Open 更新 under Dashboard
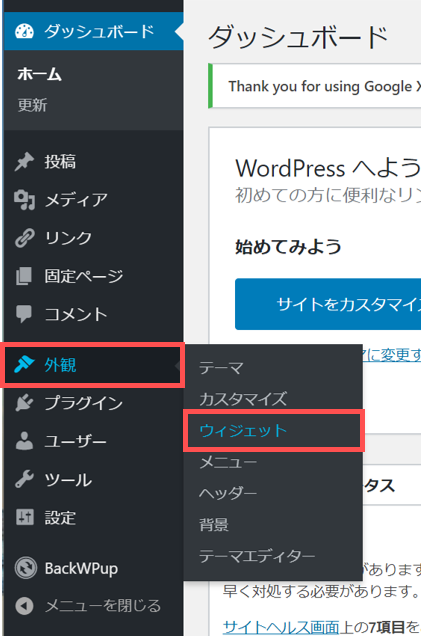The width and height of the screenshot is (421, 636). [x=32, y=105]
